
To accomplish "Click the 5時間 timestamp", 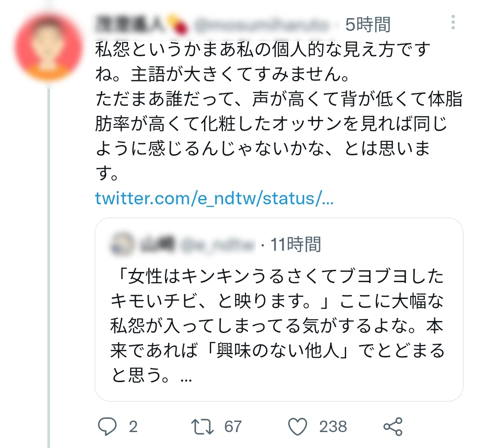I will 368,25.
